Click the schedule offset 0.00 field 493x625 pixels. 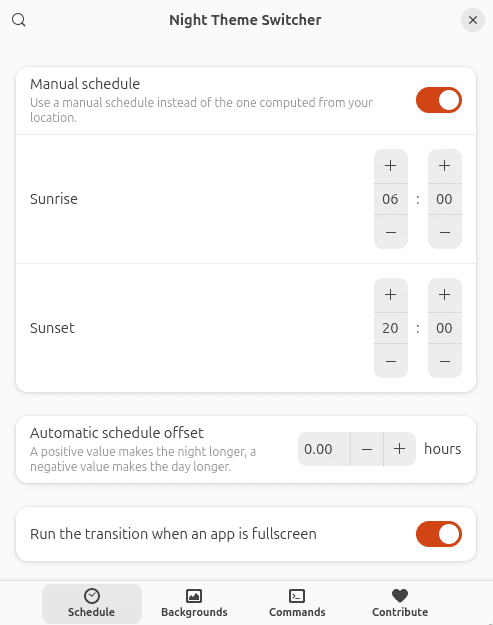tap(324, 449)
